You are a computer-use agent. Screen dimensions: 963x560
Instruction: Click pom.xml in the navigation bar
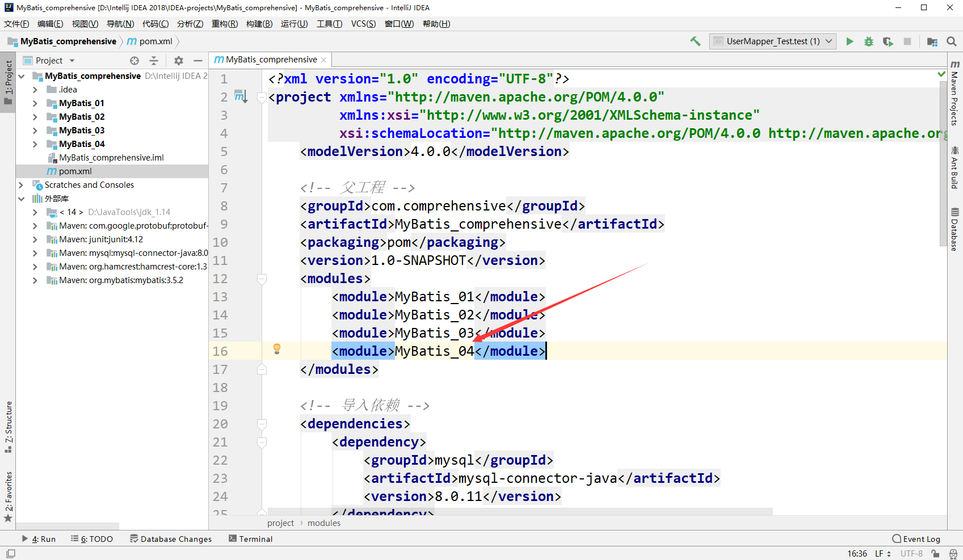(150, 41)
